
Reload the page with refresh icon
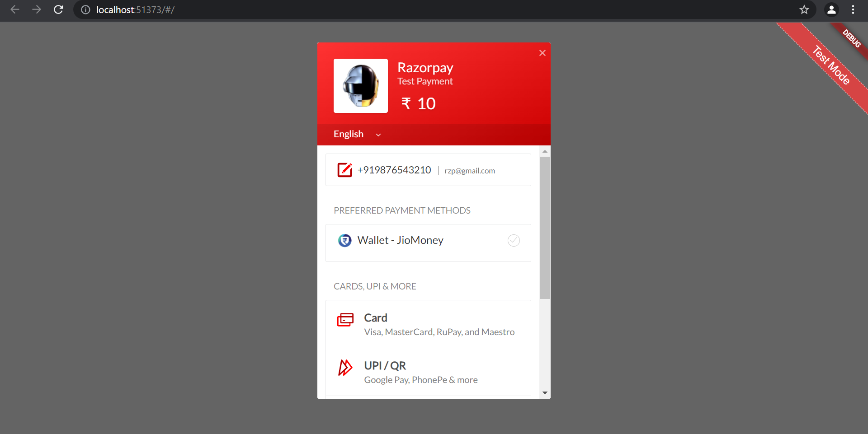click(58, 9)
